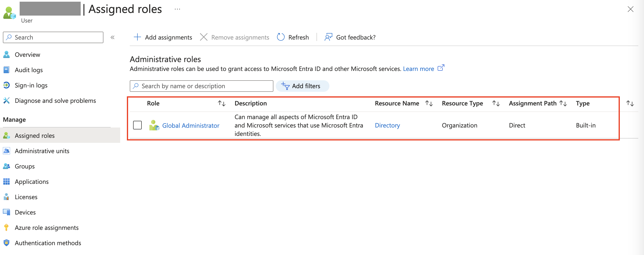644x255 pixels.
Task: Click the Directory resource link
Action: coord(387,125)
